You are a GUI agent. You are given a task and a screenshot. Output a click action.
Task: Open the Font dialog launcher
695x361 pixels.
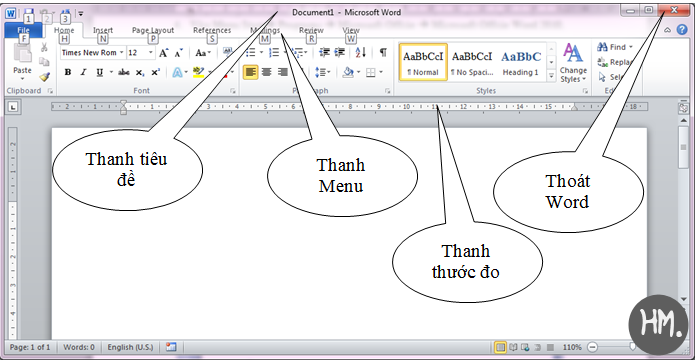[233, 91]
